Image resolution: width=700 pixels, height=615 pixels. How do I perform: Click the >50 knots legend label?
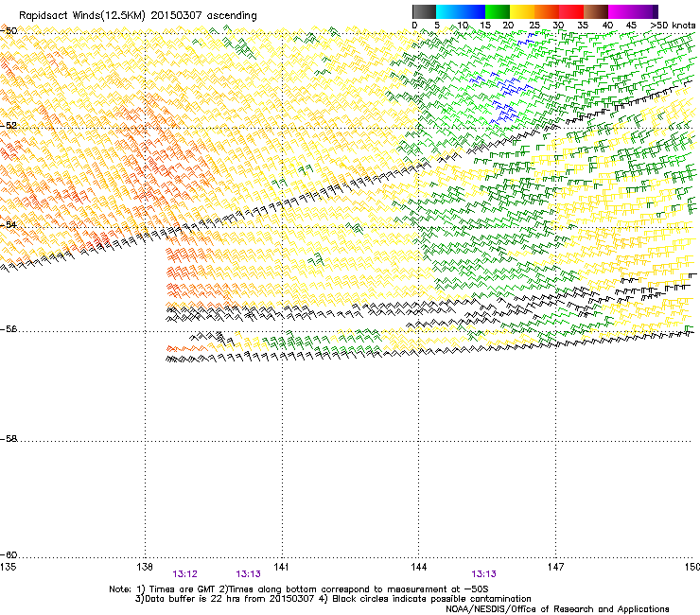(x=673, y=26)
